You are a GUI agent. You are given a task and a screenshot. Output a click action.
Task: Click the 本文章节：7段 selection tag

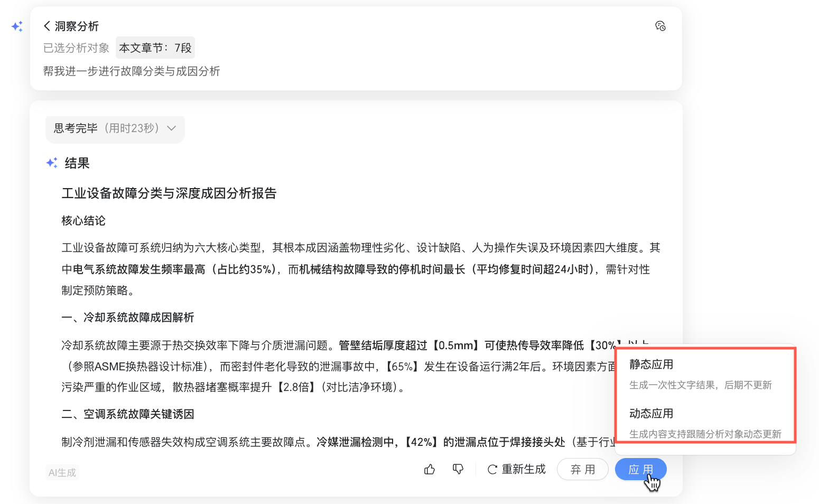click(x=155, y=48)
